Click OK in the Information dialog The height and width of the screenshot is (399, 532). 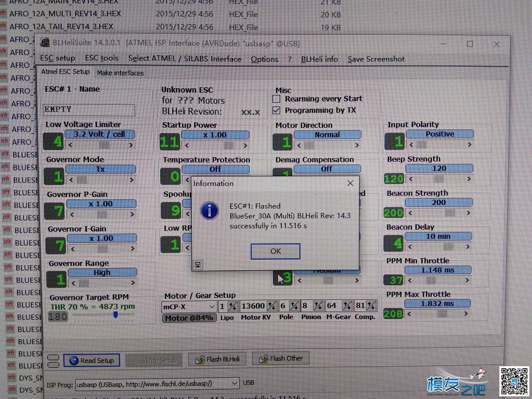[275, 251]
